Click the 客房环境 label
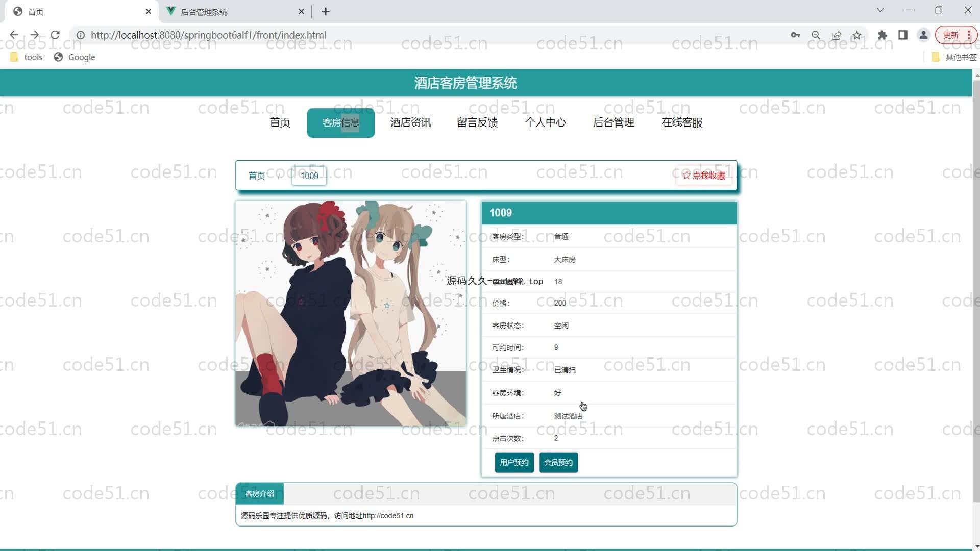 (508, 393)
